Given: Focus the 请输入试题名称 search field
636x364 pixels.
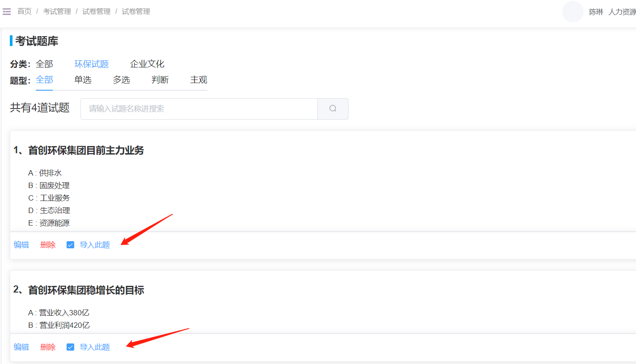Looking at the screenshot, I should [199, 109].
